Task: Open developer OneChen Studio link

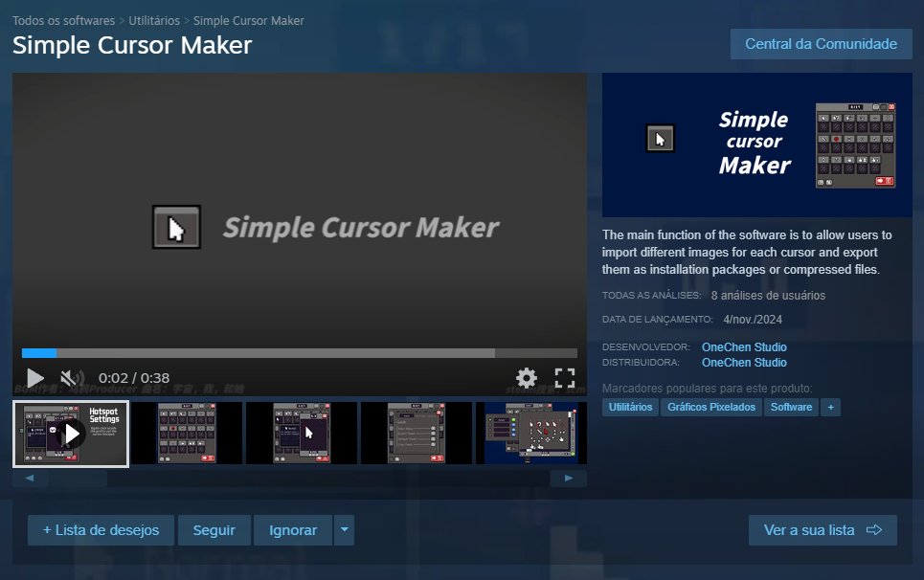Action: pyautogui.click(x=744, y=346)
